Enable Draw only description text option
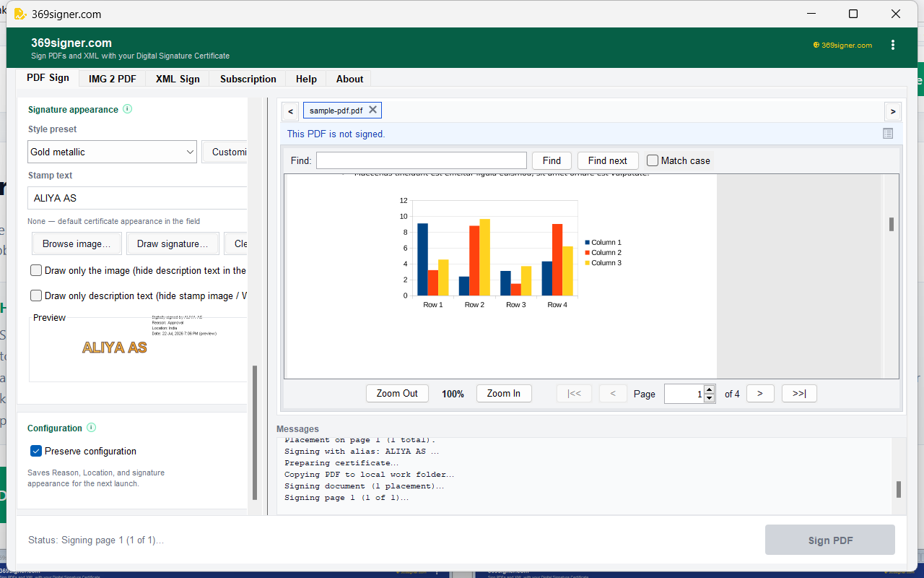Viewport: 924px width, 578px height. [36, 296]
